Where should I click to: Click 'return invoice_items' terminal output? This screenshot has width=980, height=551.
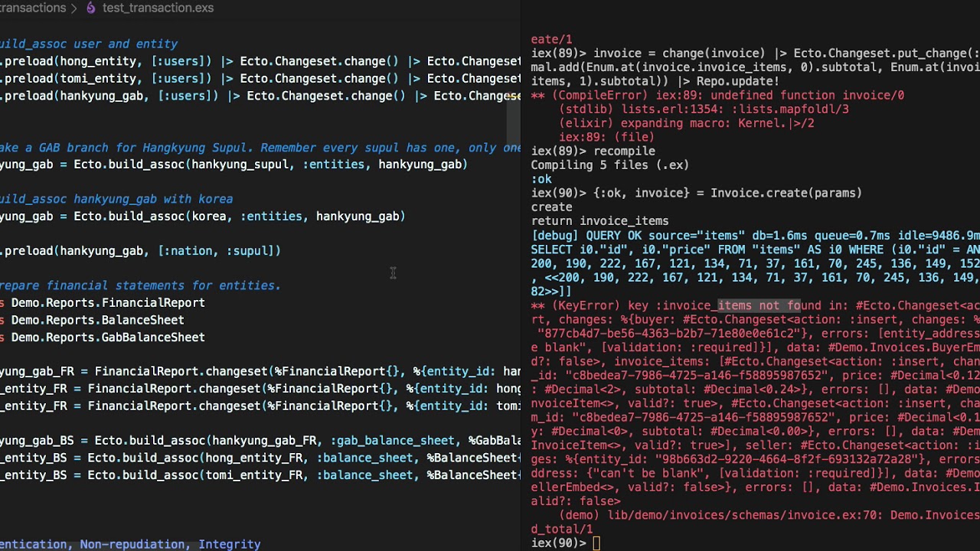click(600, 221)
